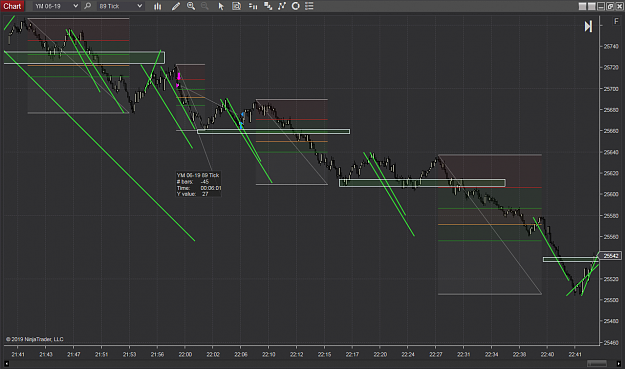
Task: Open the Indicators dialog icon
Action: [x=282, y=6]
